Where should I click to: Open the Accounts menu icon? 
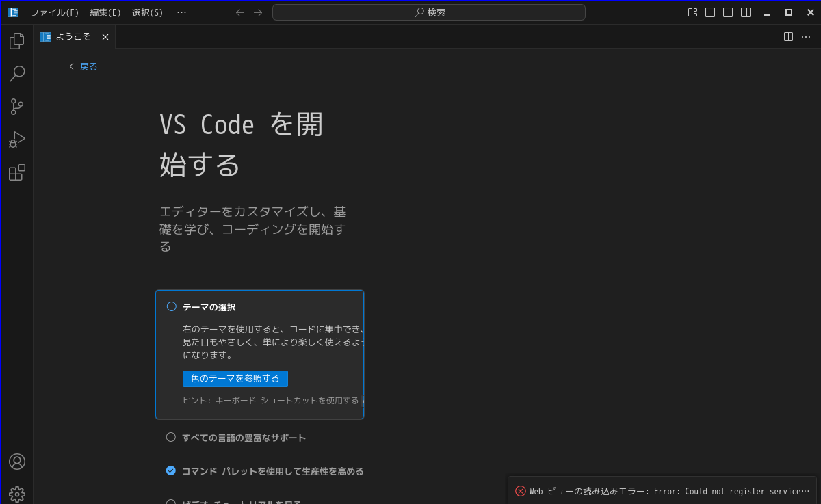click(x=16, y=462)
